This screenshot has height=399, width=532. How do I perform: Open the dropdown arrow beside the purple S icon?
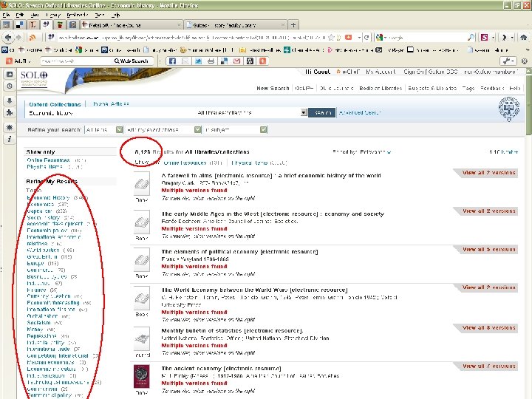click(x=493, y=38)
